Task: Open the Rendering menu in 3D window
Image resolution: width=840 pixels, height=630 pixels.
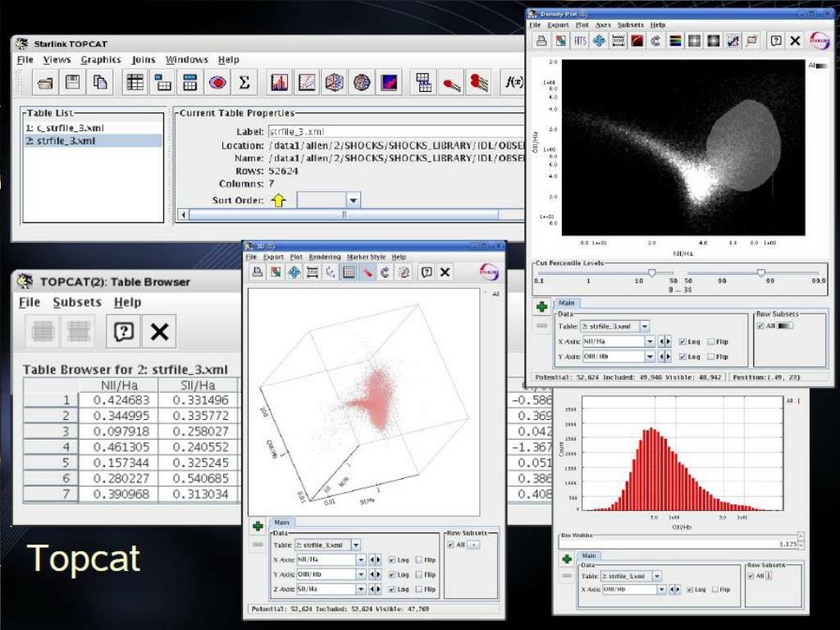Action: click(x=325, y=257)
